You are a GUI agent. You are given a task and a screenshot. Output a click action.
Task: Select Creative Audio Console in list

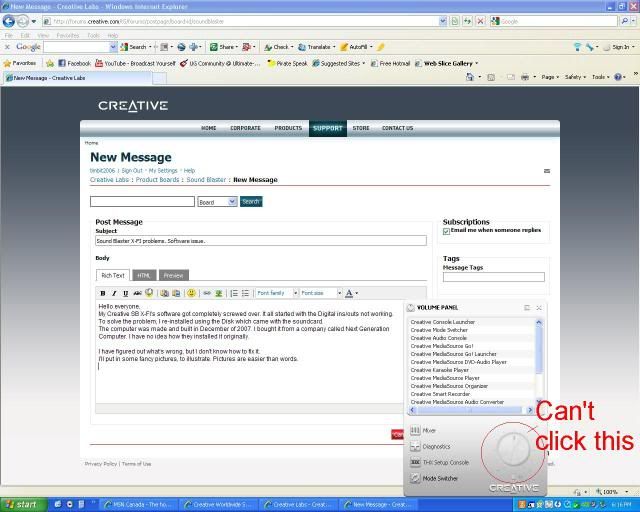point(439,338)
